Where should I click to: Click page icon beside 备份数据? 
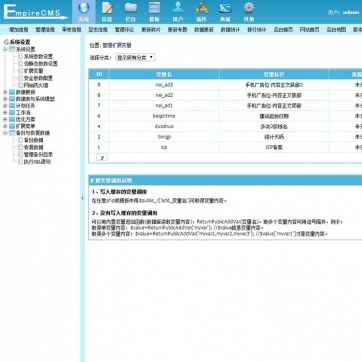pos(20,140)
